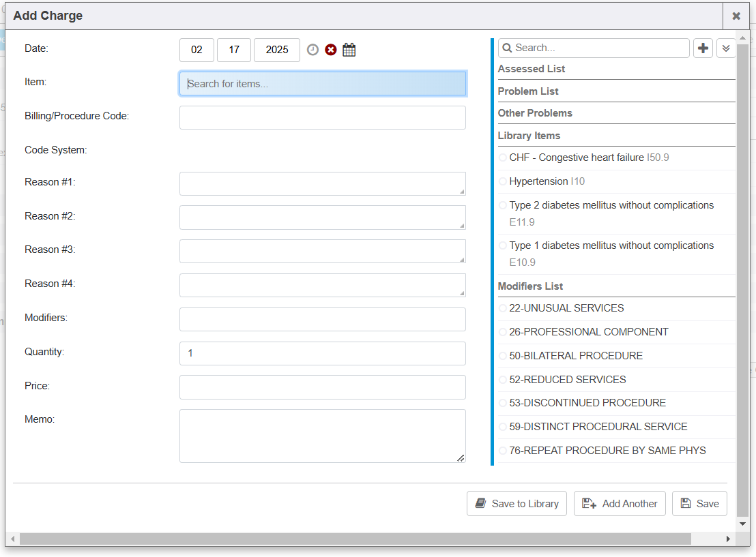Click the clock icon to set current time
This screenshot has width=756, height=557.
pyautogui.click(x=312, y=50)
